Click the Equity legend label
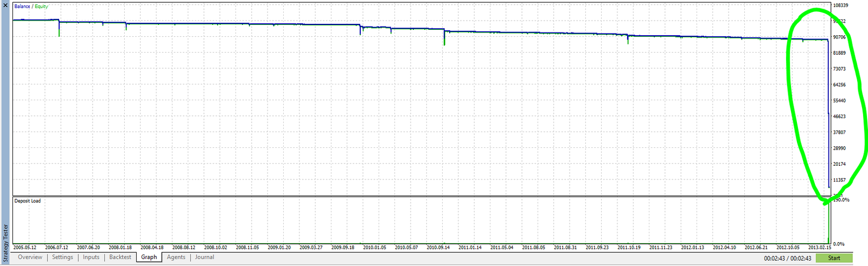Screen dimensions: 868x266 41,7
